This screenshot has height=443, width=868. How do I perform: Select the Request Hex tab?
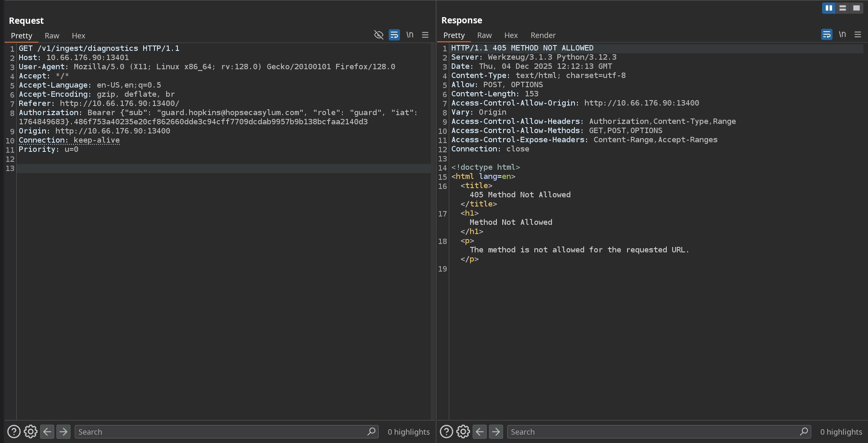pos(78,35)
